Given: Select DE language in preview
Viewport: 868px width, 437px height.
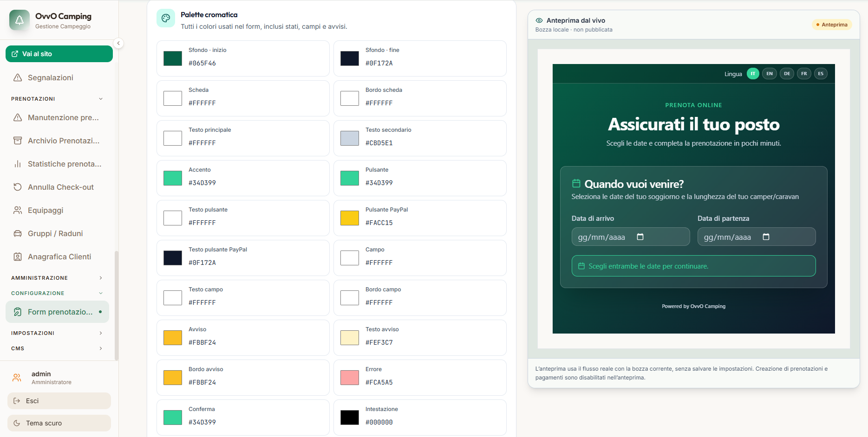Looking at the screenshot, I should [787, 74].
